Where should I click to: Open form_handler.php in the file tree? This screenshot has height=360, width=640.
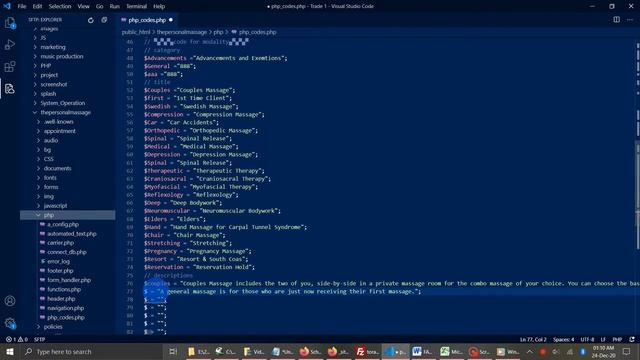point(69,280)
